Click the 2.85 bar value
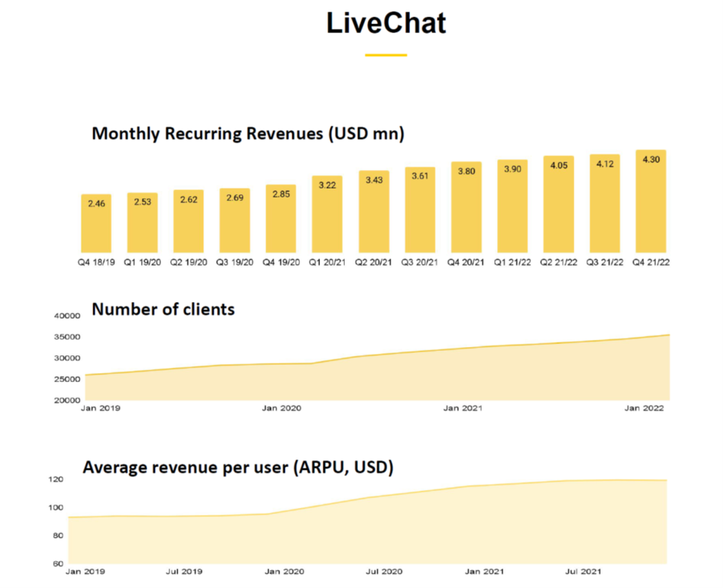 point(281,194)
